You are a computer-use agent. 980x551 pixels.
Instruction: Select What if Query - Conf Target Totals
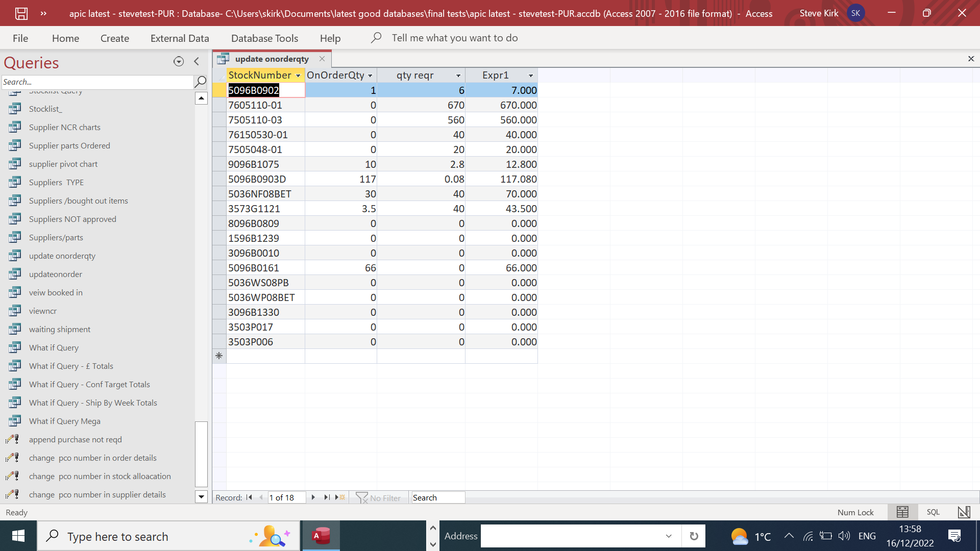pyautogui.click(x=89, y=384)
